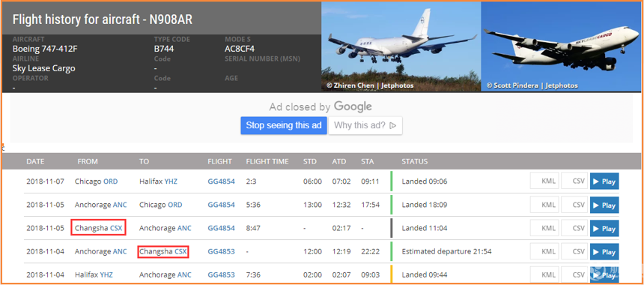Open Why this ad? info

tap(365, 125)
